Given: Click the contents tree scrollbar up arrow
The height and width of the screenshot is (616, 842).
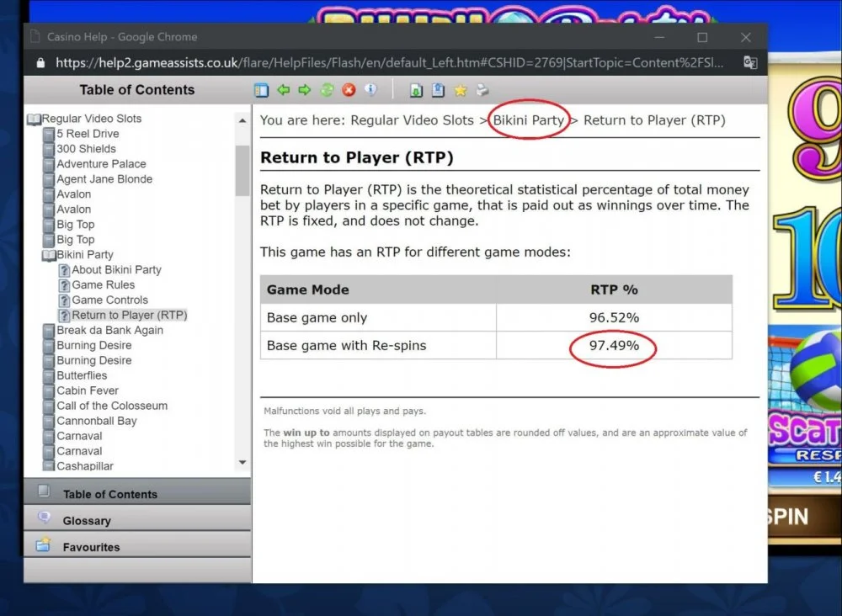Looking at the screenshot, I should (x=242, y=120).
